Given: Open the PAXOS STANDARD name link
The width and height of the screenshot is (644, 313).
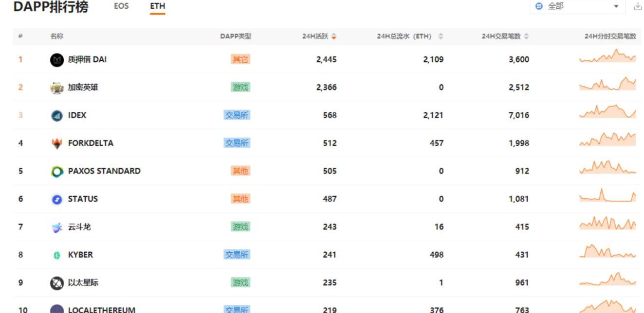Looking at the screenshot, I should coord(104,171).
